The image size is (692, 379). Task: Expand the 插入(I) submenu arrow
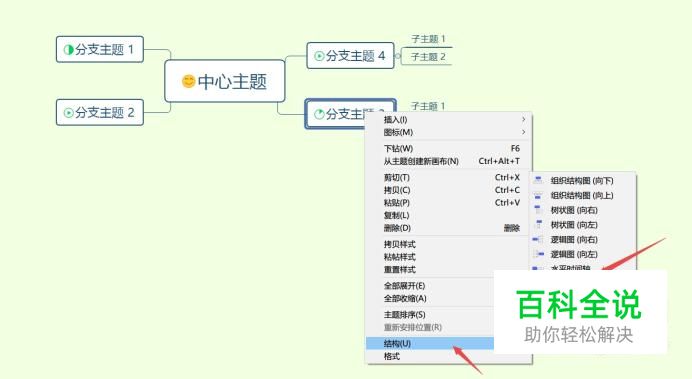tap(523, 119)
